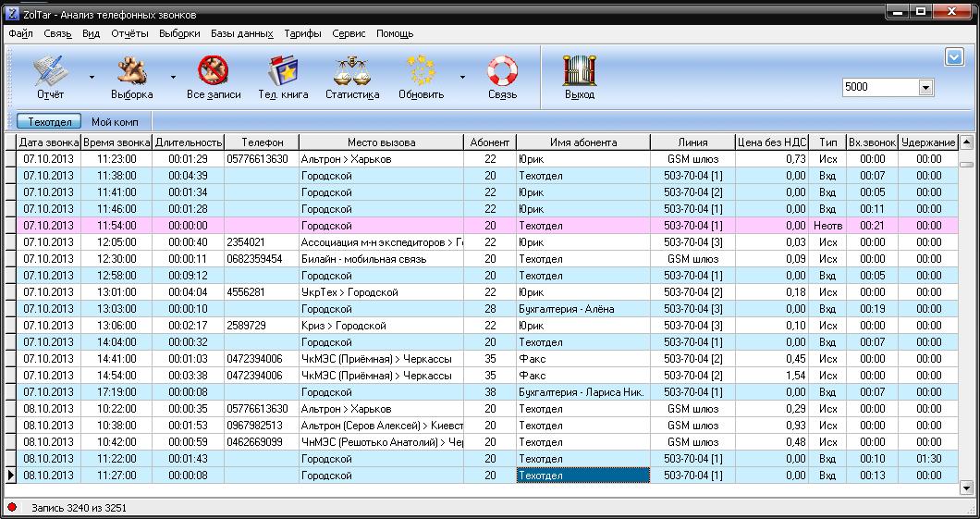Click the Отчёт report toolbar icon
Viewport: 980px width, 519px height.
click(50, 71)
